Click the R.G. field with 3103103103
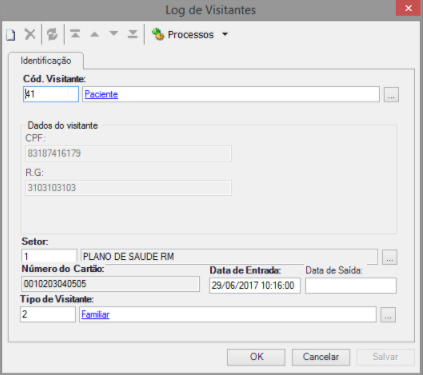Image resolution: width=423 pixels, height=375 pixels. pos(128,188)
